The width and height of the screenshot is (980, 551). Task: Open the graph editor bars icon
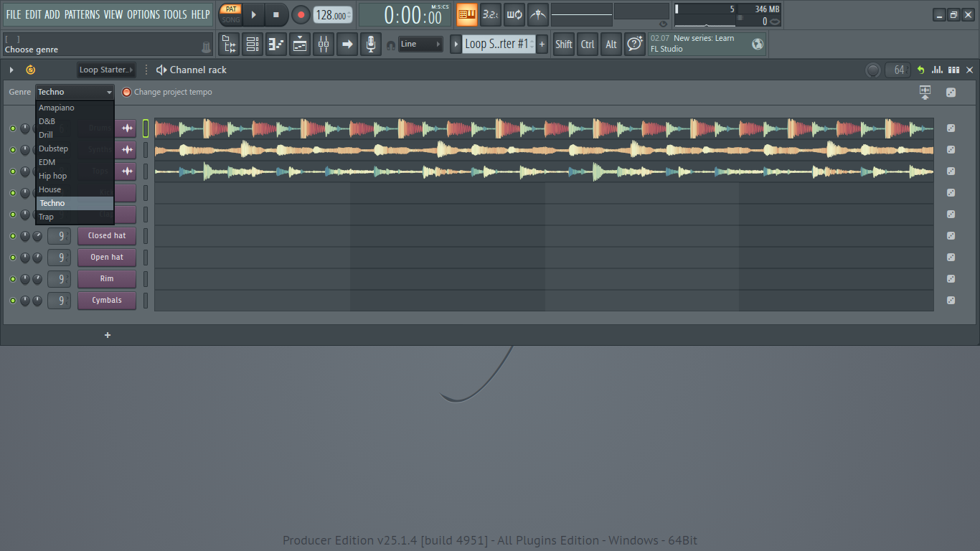pos(937,70)
